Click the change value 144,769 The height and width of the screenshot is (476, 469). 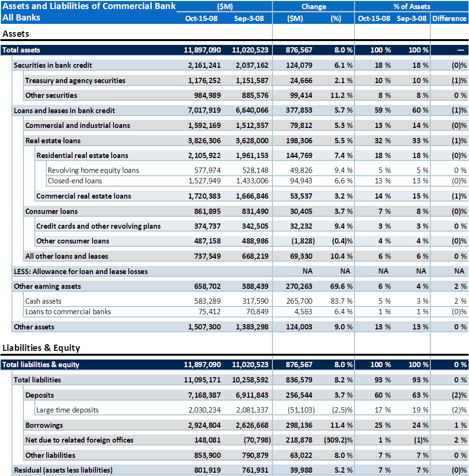tap(299, 156)
